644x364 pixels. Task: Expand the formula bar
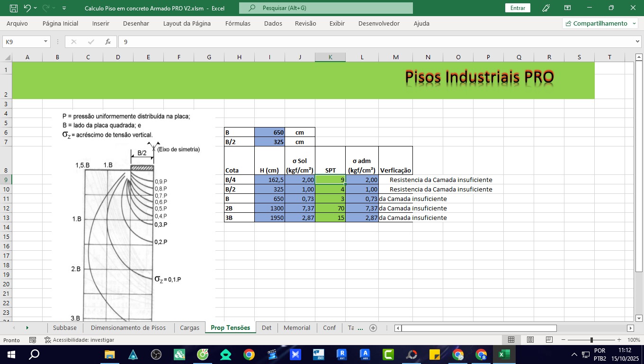point(637,42)
